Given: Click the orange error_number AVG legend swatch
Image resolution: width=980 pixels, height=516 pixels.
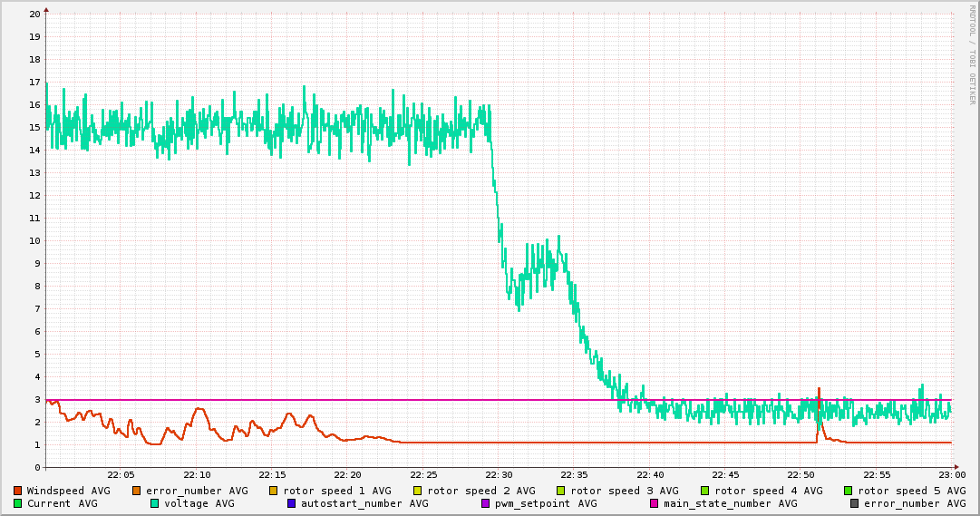Looking at the screenshot, I should click(x=137, y=491).
